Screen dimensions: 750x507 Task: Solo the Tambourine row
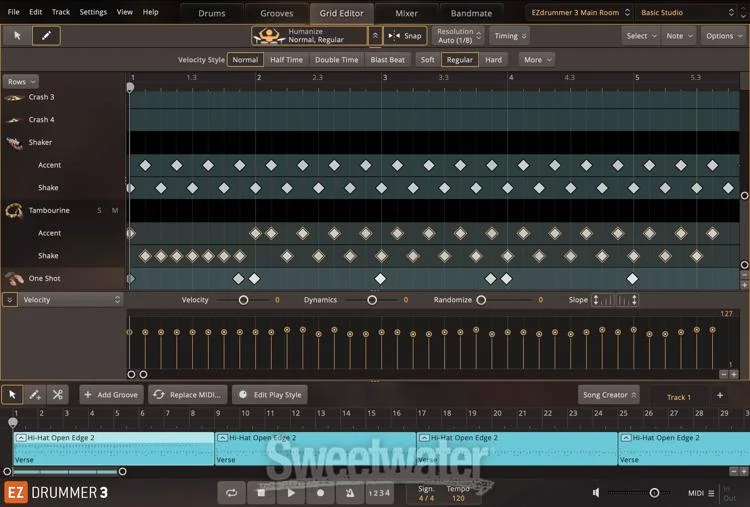[99, 211]
